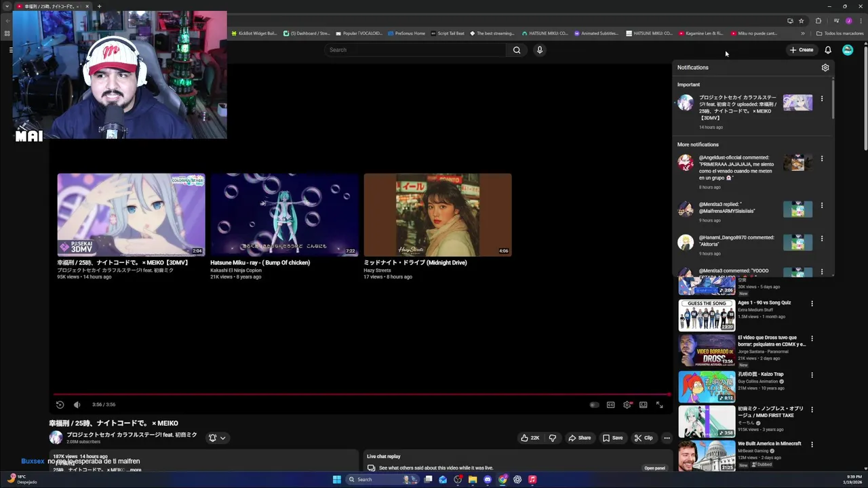The height and width of the screenshot is (488, 868).
Task: Open KickBot Widget bookmark
Action: coord(254,33)
